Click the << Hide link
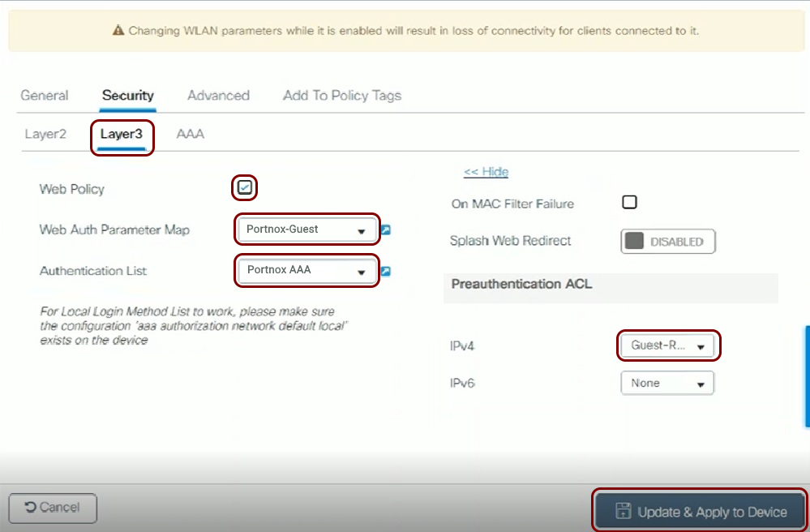The height and width of the screenshot is (532, 810). (x=486, y=172)
